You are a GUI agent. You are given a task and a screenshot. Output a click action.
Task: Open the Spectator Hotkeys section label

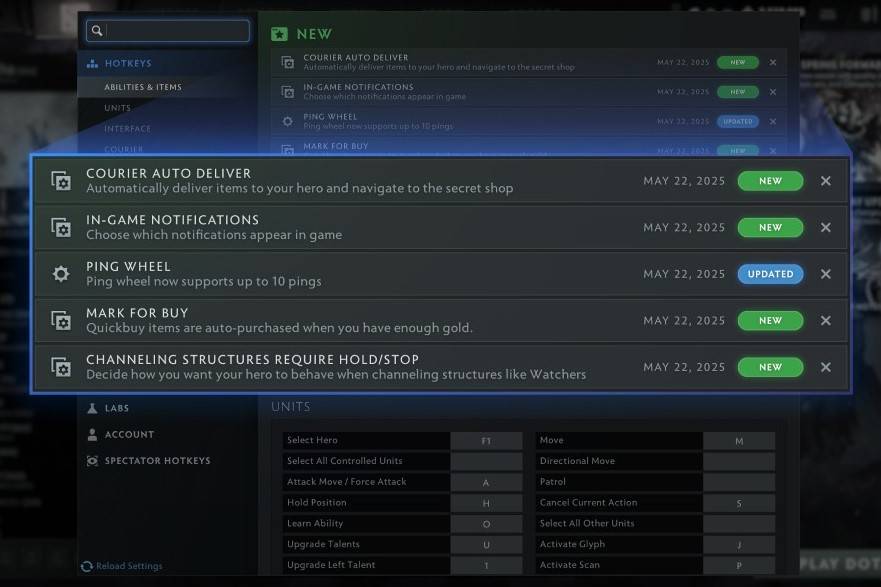pos(158,461)
